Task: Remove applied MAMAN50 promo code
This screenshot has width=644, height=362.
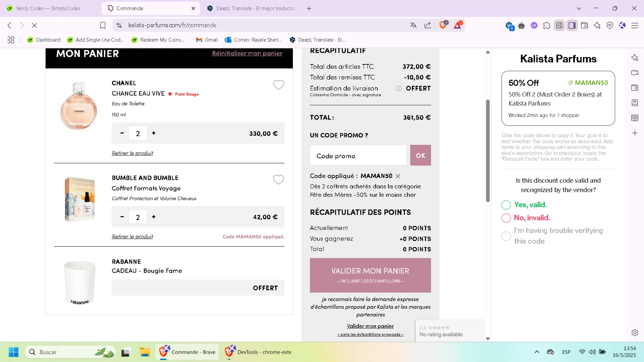Action: tap(398, 176)
